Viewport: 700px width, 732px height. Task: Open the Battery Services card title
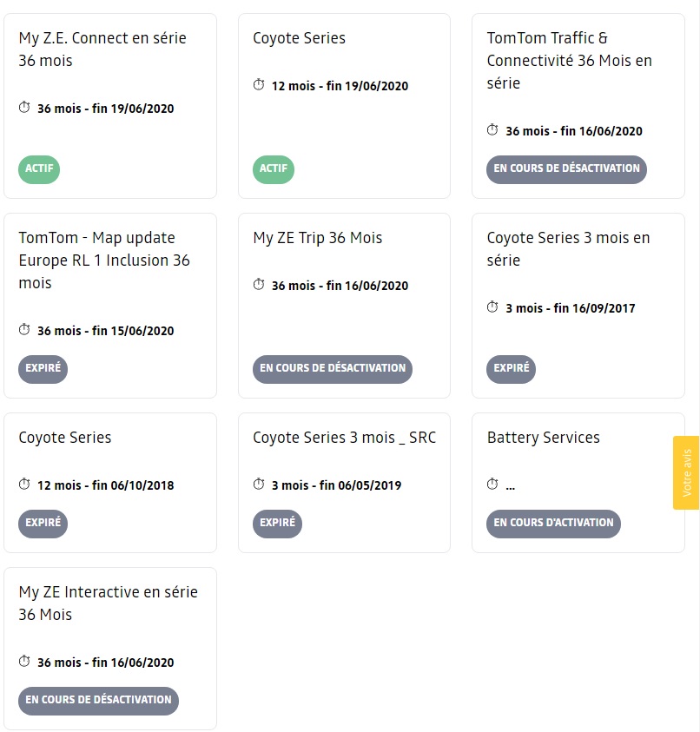click(x=543, y=438)
